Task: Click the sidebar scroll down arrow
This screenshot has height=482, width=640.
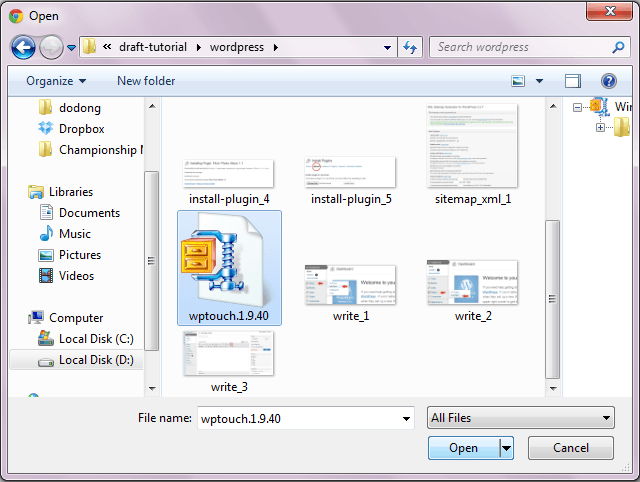Action: point(152,389)
